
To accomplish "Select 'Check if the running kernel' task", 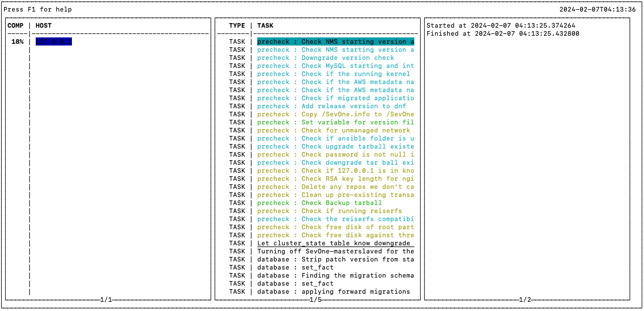I will [333, 74].
